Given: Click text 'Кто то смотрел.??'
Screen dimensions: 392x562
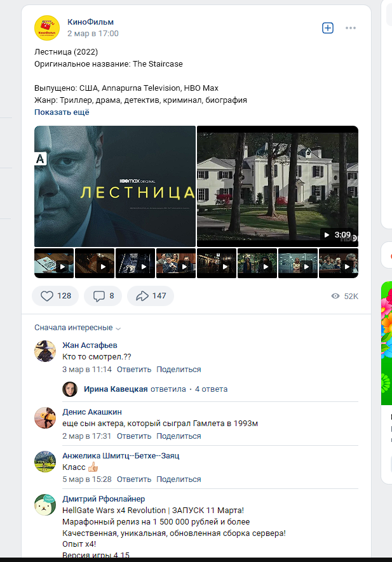Looking at the screenshot, I should click(97, 357).
